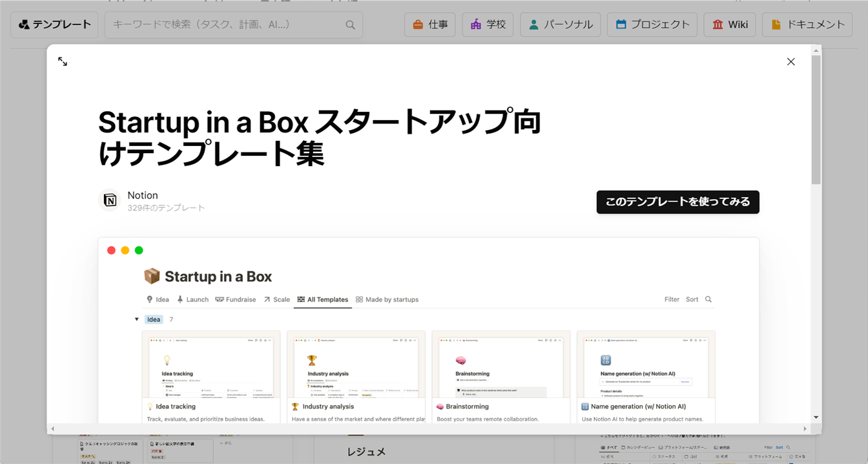The width and height of the screenshot is (868, 464).
Task: Select the Fundraise tab
Action: (x=235, y=299)
